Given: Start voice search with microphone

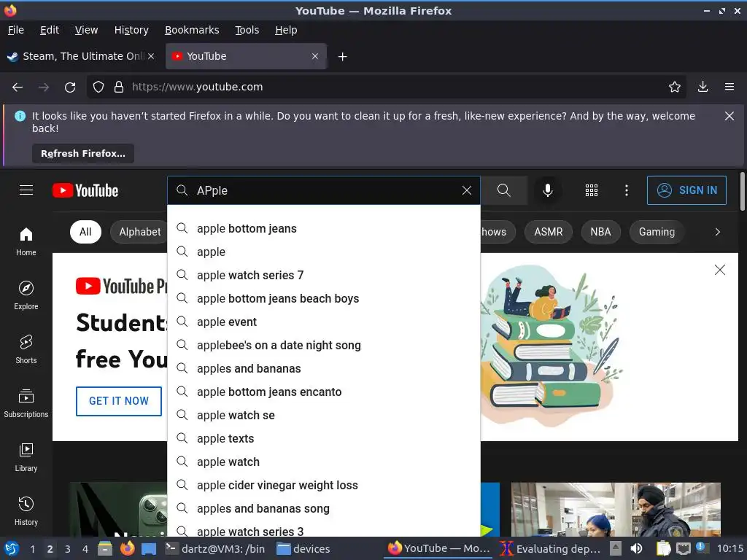Looking at the screenshot, I should pyautogui.click(x=548, y=190).
